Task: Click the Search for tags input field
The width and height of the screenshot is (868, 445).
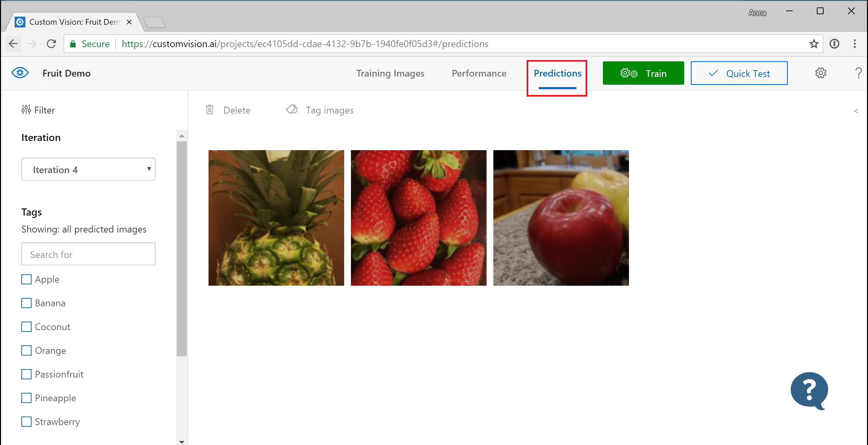Action: 88,254
